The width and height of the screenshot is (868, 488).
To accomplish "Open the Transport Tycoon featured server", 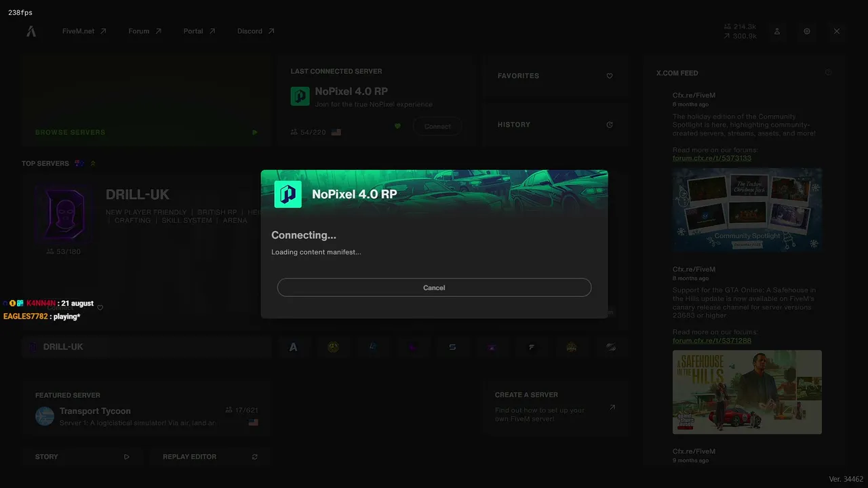I will click(x=146, y=407).
